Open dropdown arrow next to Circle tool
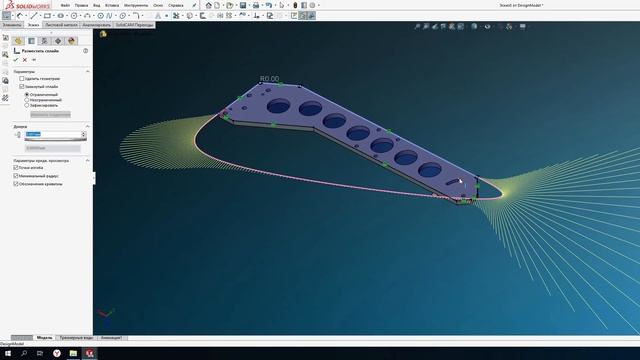The width and height of the screenshot is (640, 360). pos(80,16)
